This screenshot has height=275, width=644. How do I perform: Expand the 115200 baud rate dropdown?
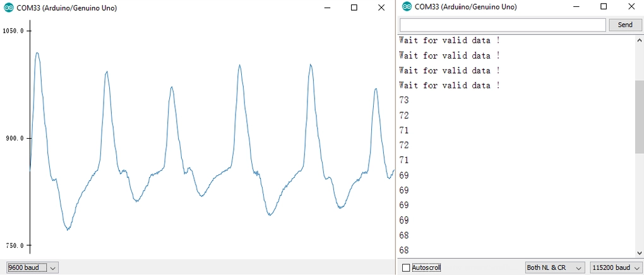[616, 268]
